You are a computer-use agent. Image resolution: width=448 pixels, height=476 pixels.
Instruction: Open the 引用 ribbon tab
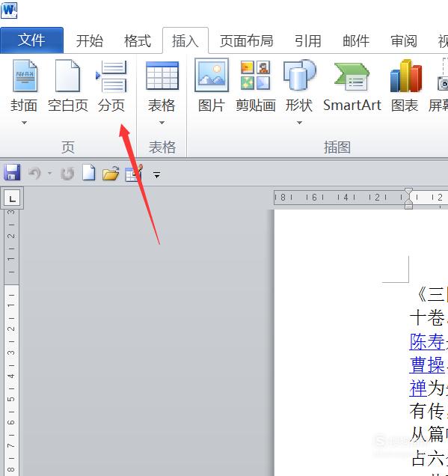click(307, 40)
